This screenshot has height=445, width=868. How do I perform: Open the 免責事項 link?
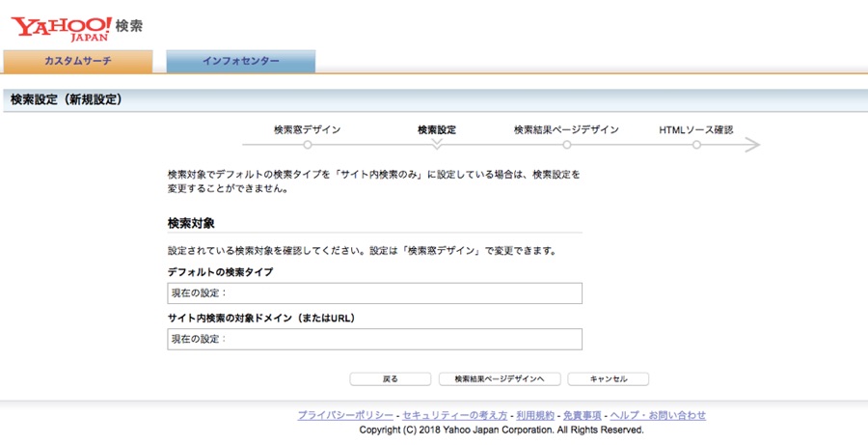583,415
